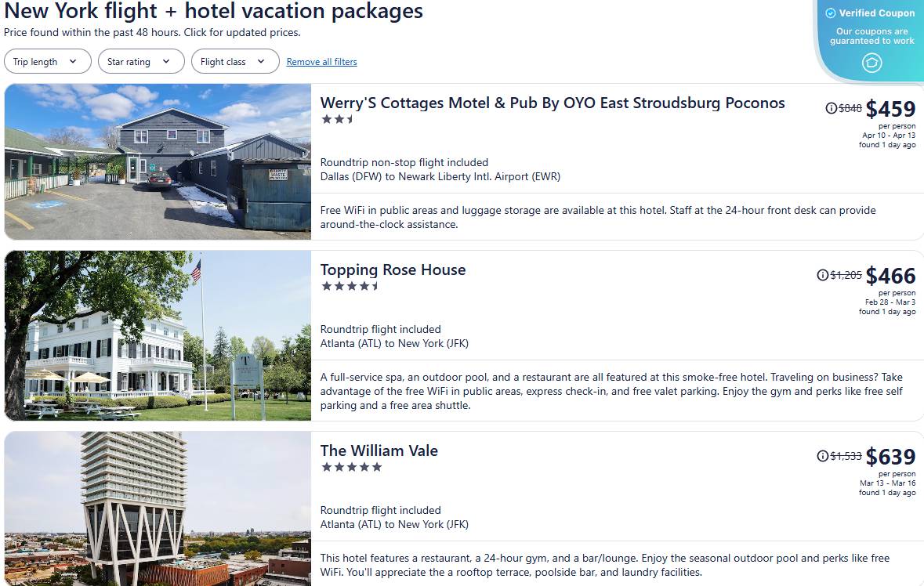Click the $639 price for The William Vale
Screen dimensions: 924x586
point(891,456)
